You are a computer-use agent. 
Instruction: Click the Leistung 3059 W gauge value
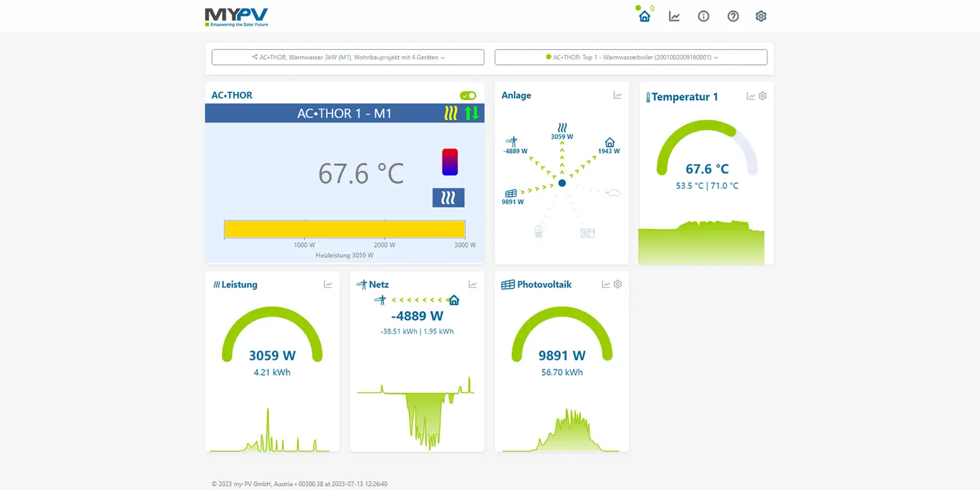pos(272,355)
